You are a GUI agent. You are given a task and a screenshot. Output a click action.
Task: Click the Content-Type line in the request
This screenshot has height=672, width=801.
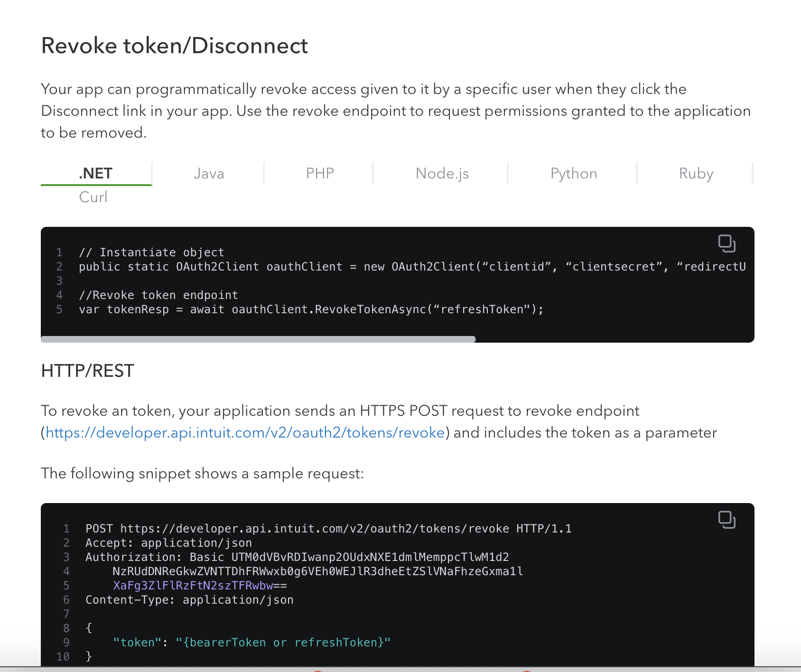(189, 599)
